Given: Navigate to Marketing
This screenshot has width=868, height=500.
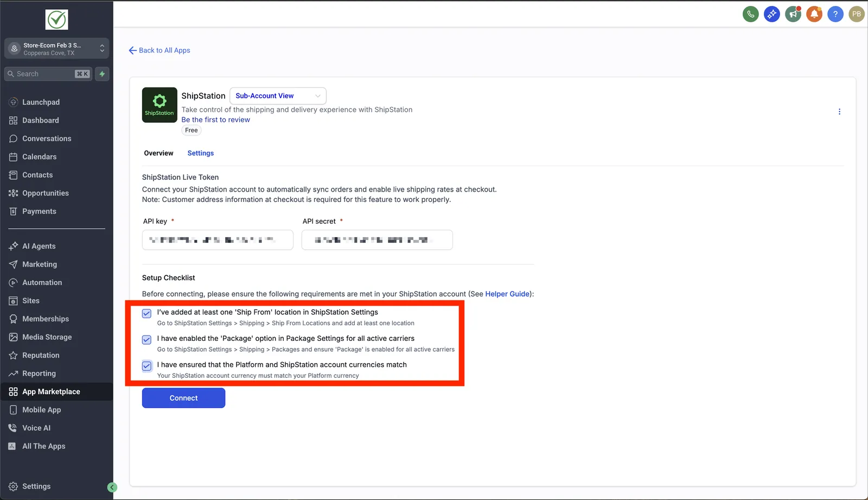Looking at the screenshot, I should pos(56,264).
